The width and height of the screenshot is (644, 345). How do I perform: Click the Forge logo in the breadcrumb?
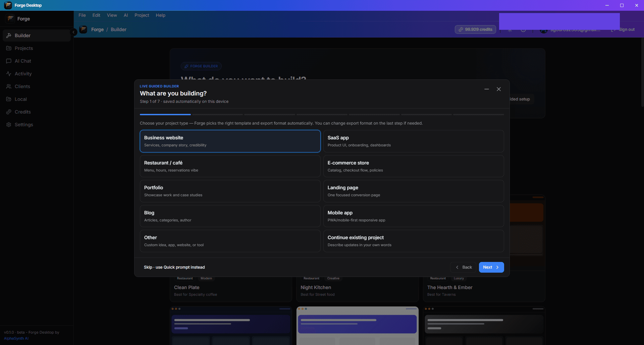83,29
